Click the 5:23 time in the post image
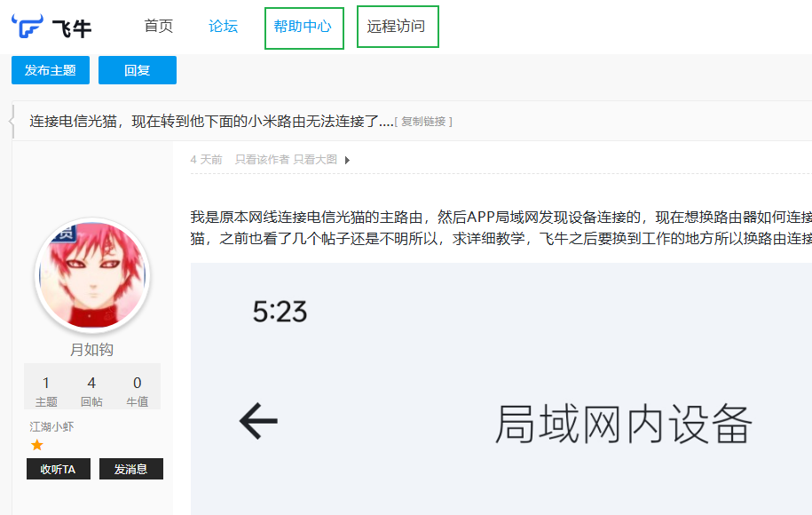Viewport: 812px width, 515px height. pyautogui.click(x=280, y=312)
